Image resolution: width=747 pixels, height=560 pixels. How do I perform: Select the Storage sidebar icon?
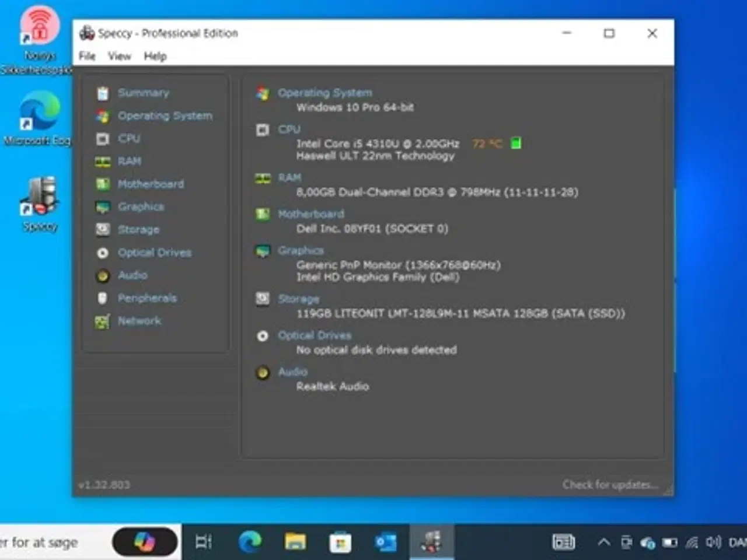click(103, 230)
